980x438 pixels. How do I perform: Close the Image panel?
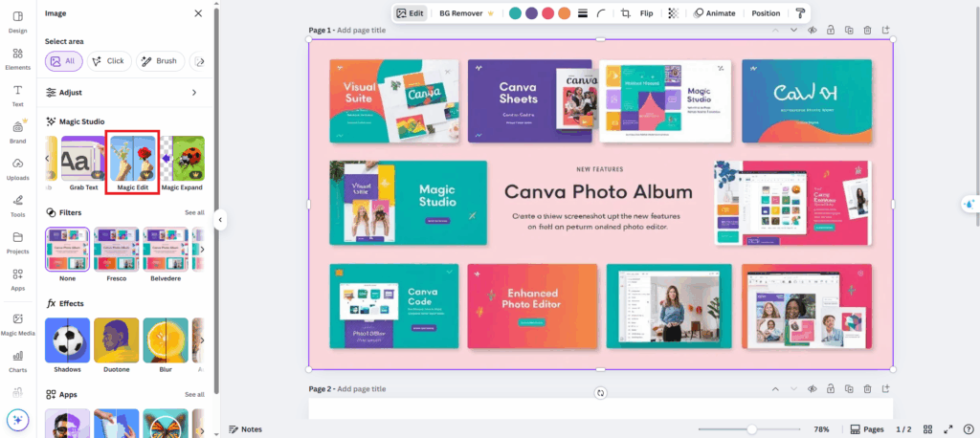(x=198, y=13)
